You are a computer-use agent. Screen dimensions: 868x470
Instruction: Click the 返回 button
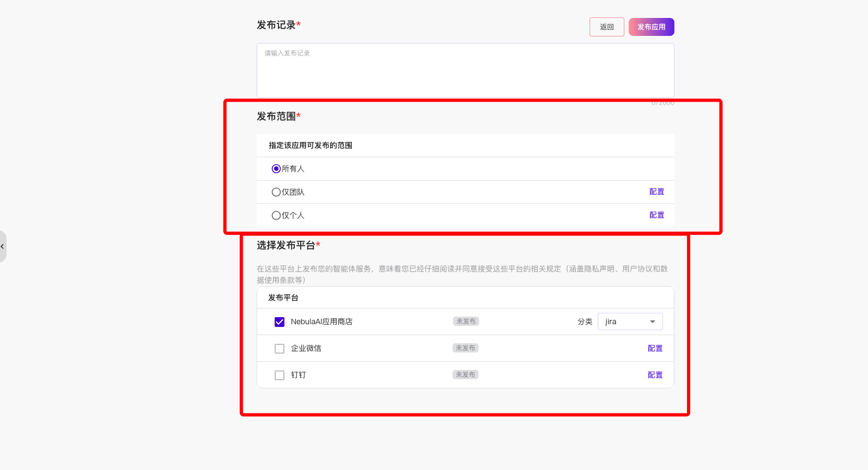606,27
